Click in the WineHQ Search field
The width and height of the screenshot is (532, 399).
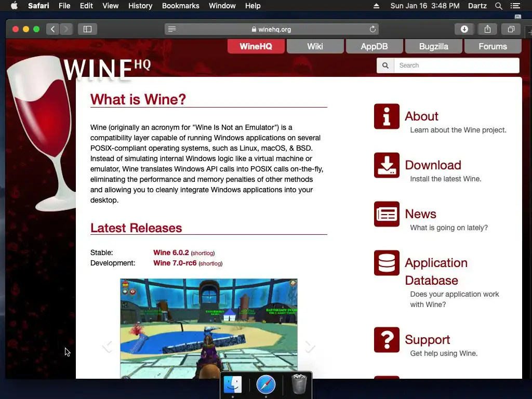tap(457, 65)
